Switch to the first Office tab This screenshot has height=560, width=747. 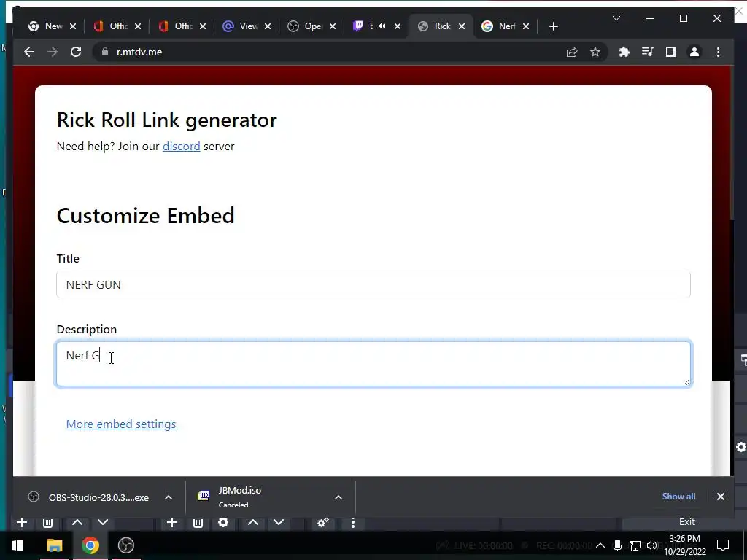point(117,26)
